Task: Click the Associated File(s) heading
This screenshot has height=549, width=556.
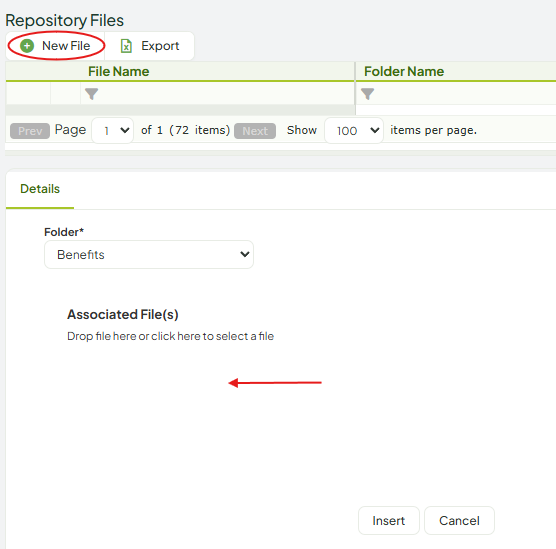Action: click(123, 314)
